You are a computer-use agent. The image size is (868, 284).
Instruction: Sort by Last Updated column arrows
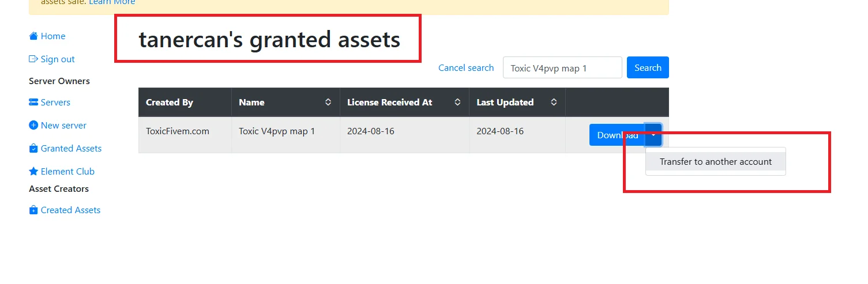click(x=554, y=103)
